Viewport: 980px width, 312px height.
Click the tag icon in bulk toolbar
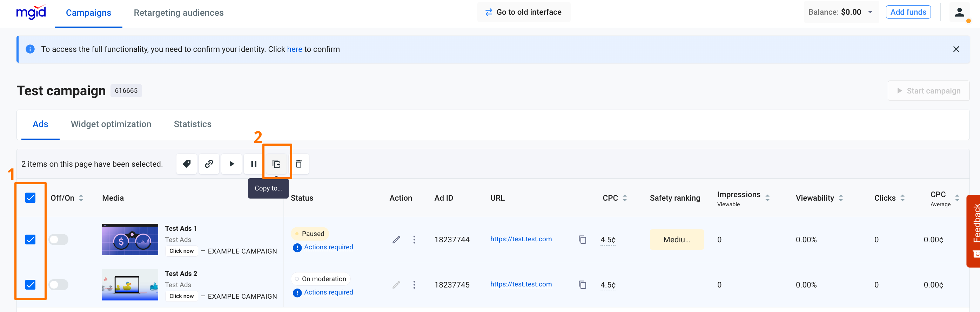[186, 164]
